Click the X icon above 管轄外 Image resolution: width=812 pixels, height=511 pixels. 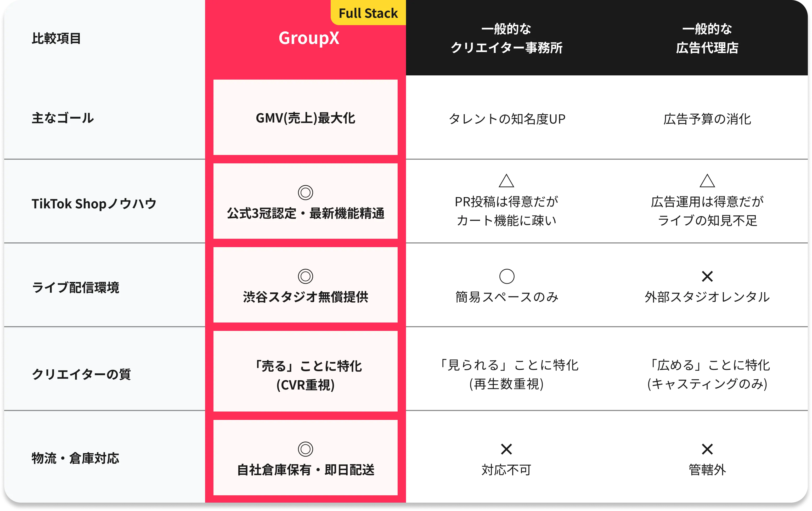click(707, 449)
